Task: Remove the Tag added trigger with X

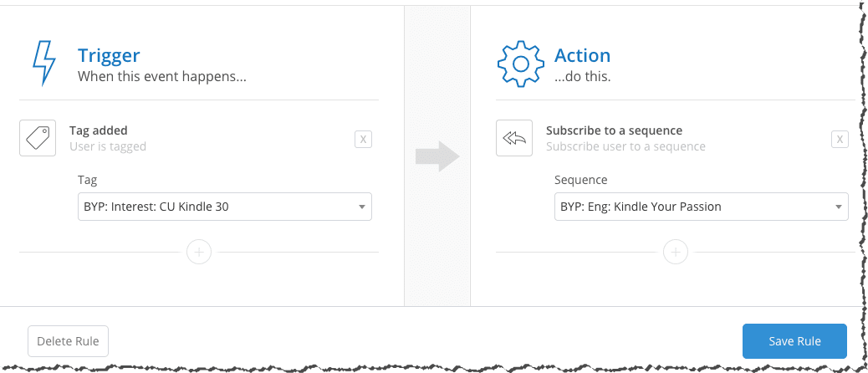Action: pyautogui.click(x=363, y=140)
